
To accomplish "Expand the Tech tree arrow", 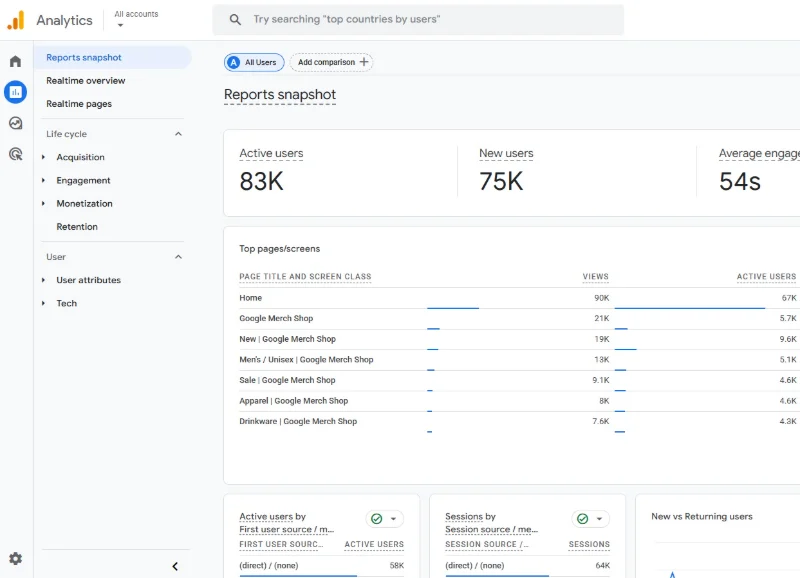I will pos(43,303).
